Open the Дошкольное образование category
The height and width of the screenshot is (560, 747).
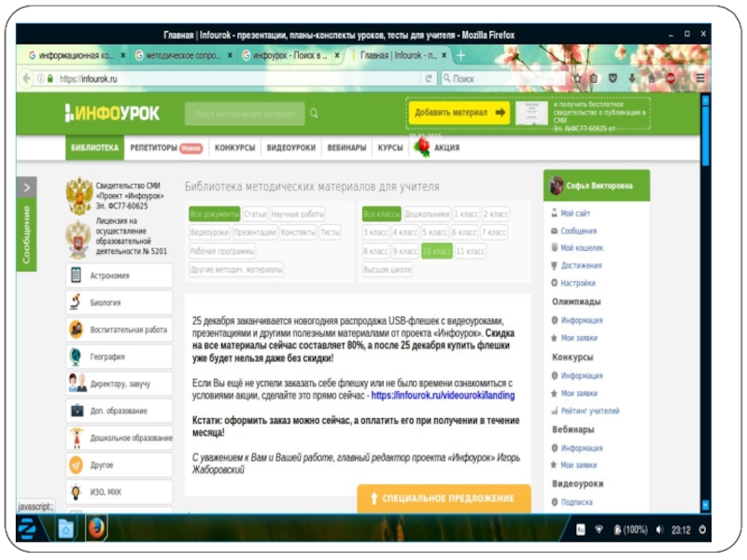pos(120,438)
